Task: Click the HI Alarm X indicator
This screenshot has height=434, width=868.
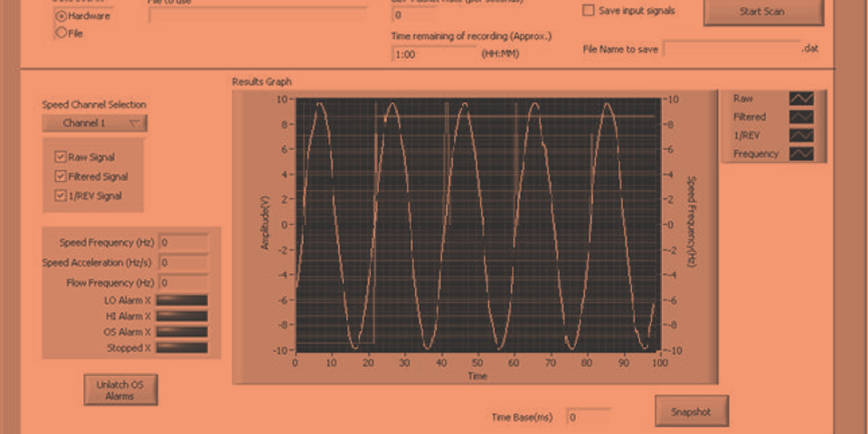Action: pyautogui.click(x=183, y=316)
